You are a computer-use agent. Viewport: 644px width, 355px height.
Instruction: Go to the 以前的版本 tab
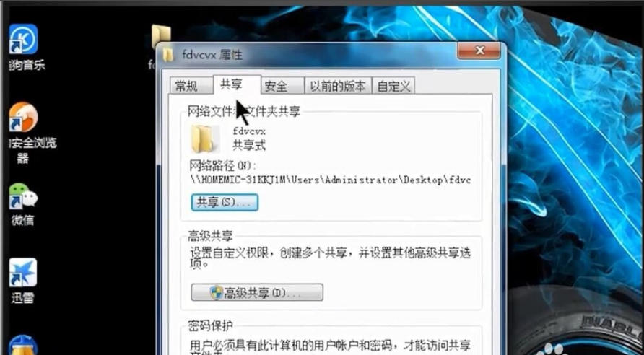(338, 86)
